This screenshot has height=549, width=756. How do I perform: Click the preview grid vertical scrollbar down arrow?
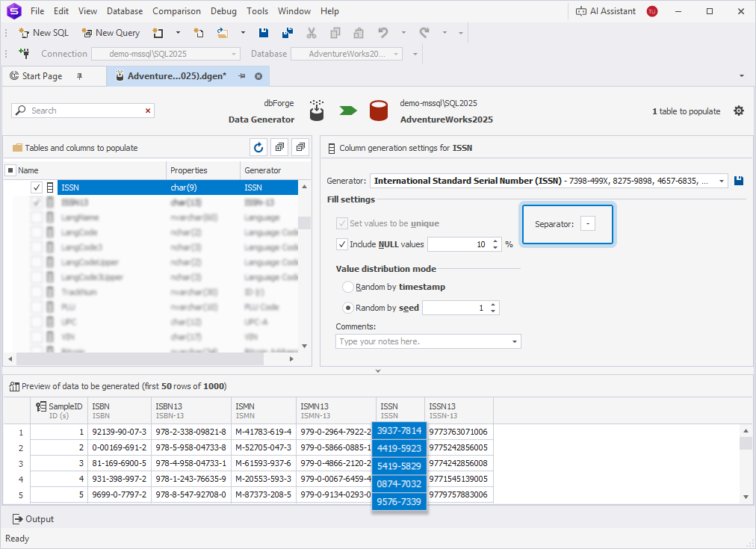(x=746, y=497)
